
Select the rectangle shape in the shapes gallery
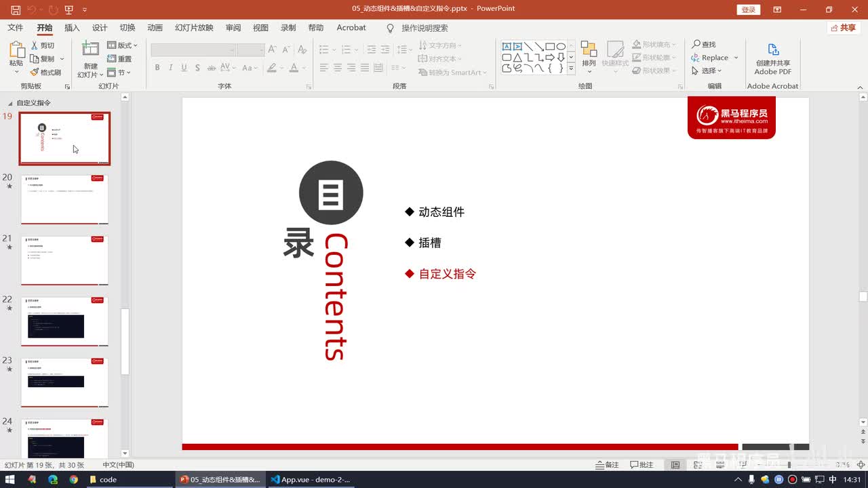[550, 46]
